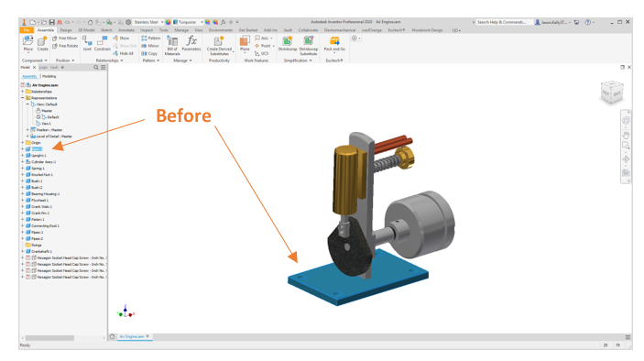Click the Joint tool icon
The image size is (644, 361).
87,43
